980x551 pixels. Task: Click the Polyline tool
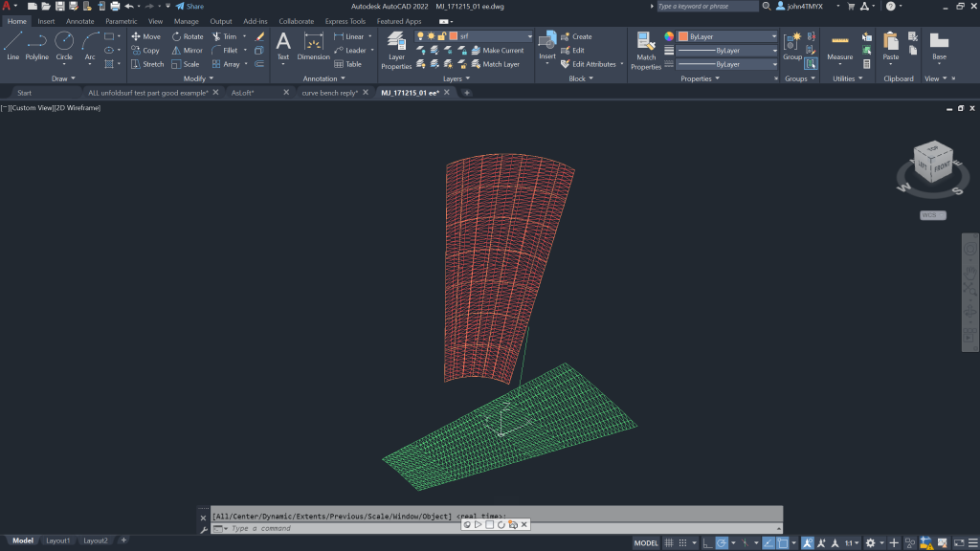point(37,45)
